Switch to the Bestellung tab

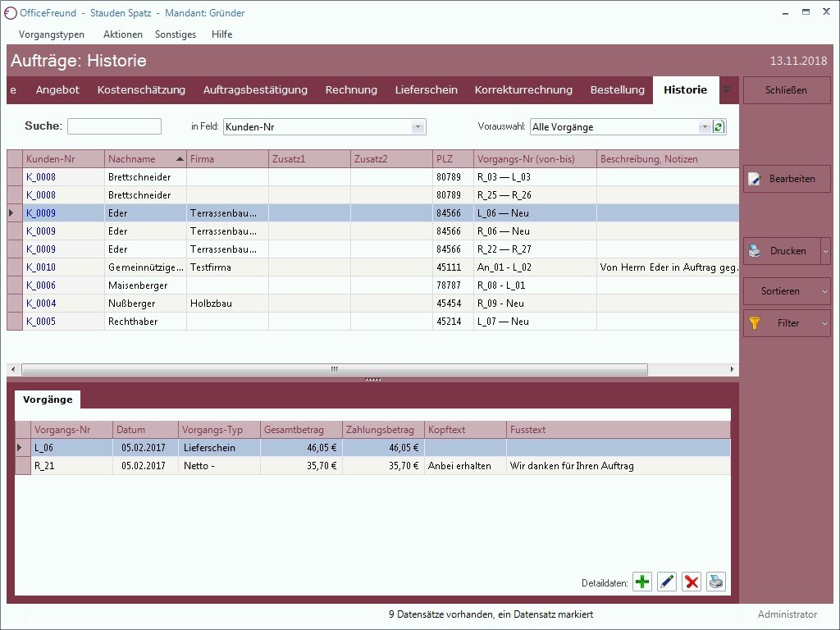click(x=617, y=90)
